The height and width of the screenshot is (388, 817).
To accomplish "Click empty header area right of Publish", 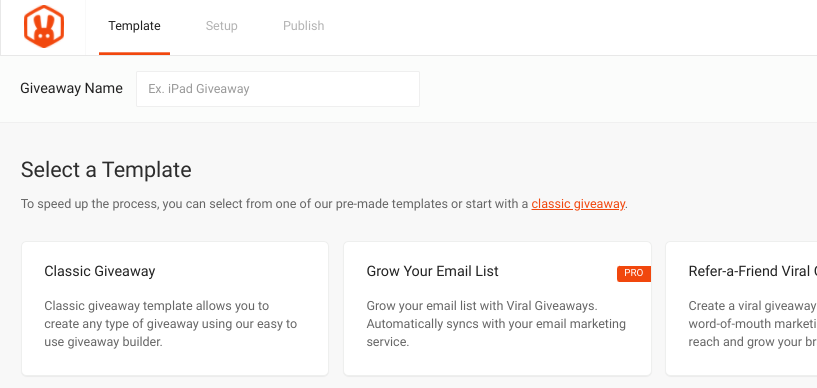I will (573, 27).
